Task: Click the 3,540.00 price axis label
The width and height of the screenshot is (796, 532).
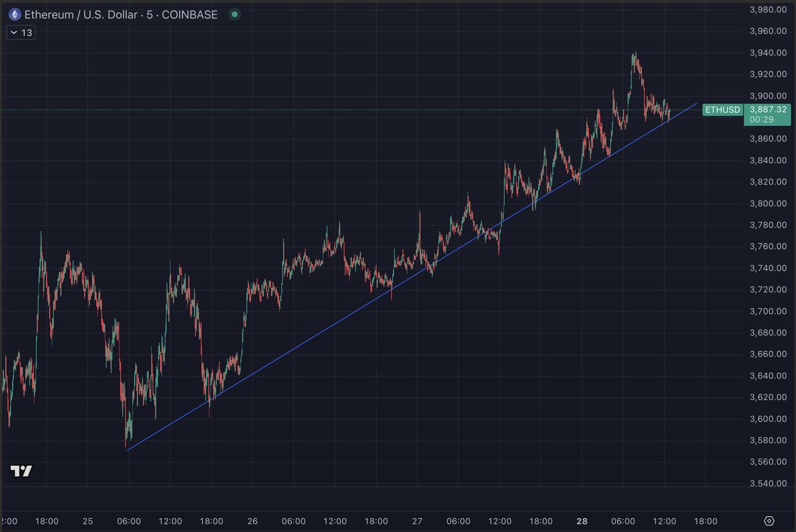Action: coord(768,483)
